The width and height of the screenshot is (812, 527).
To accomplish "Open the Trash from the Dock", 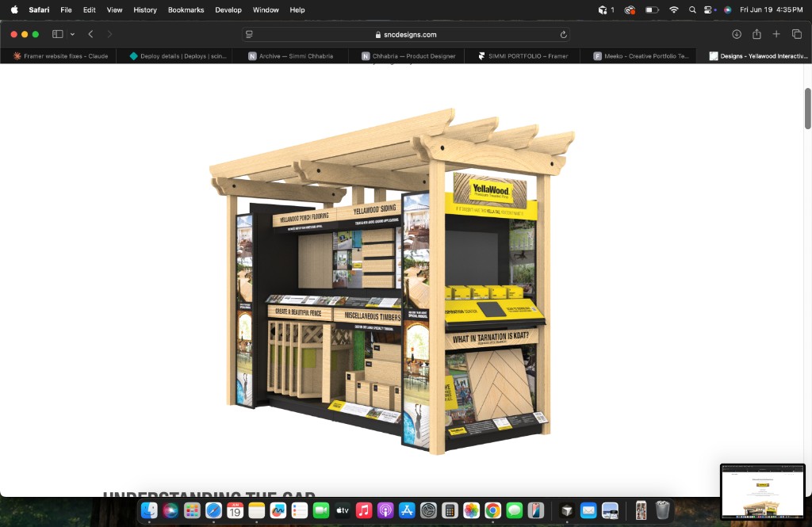I will coord(662,511).
